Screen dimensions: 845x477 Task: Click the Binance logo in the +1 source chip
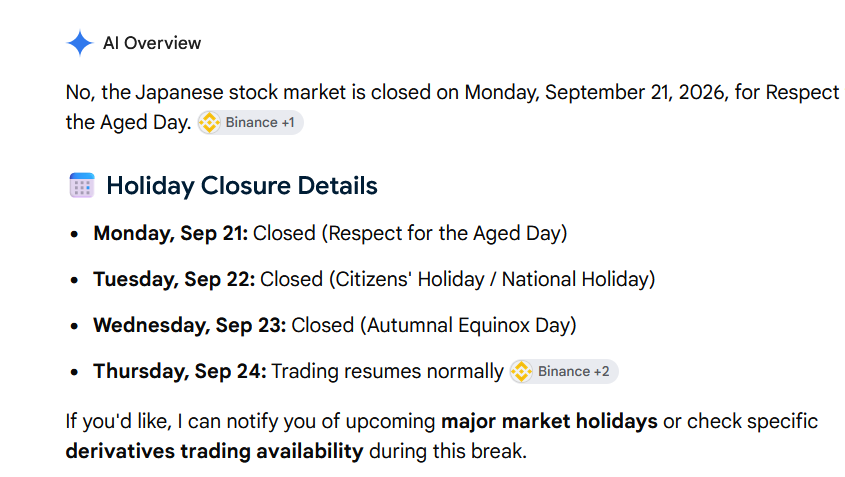pos(209,122)
